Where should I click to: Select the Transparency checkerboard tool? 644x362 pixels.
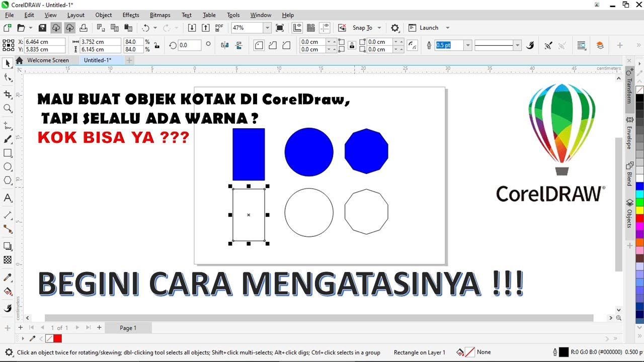coord(8,260)
